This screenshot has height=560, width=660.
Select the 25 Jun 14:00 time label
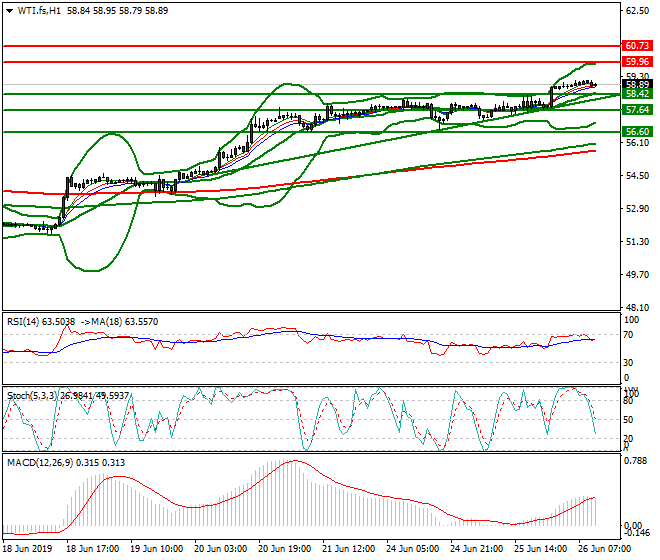pyautogui.click(x=540, y=549)
